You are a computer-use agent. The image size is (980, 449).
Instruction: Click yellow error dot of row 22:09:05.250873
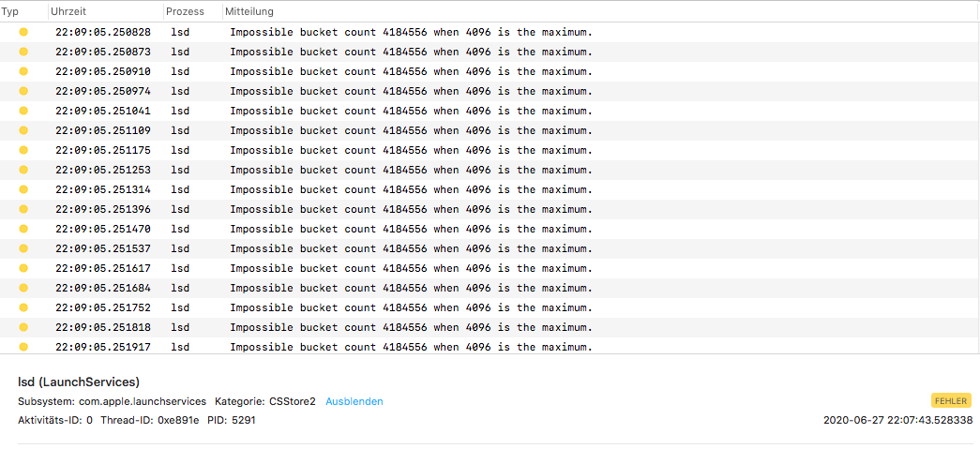(23, 52)
